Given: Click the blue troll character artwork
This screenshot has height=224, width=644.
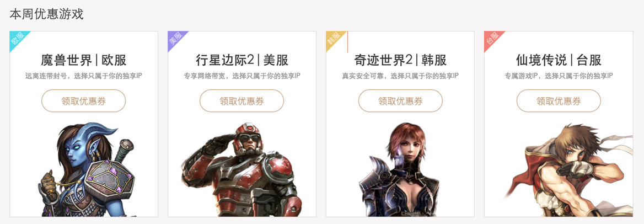Looking at the screenshot, I should coord(87,169).
